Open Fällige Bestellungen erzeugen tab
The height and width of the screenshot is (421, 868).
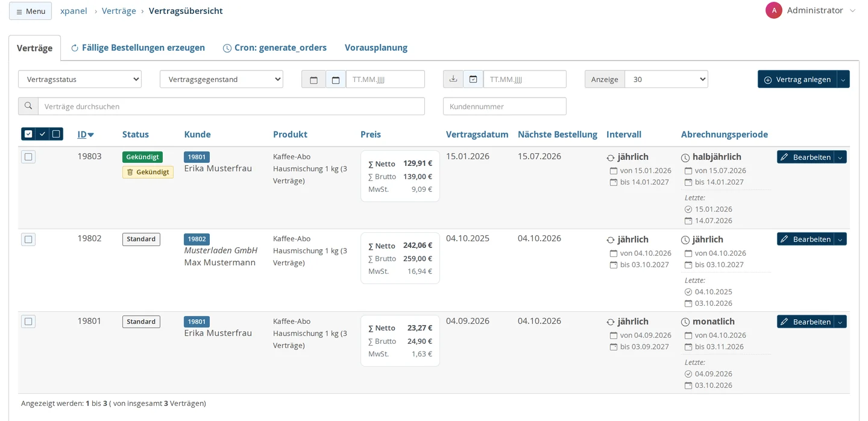138,48
